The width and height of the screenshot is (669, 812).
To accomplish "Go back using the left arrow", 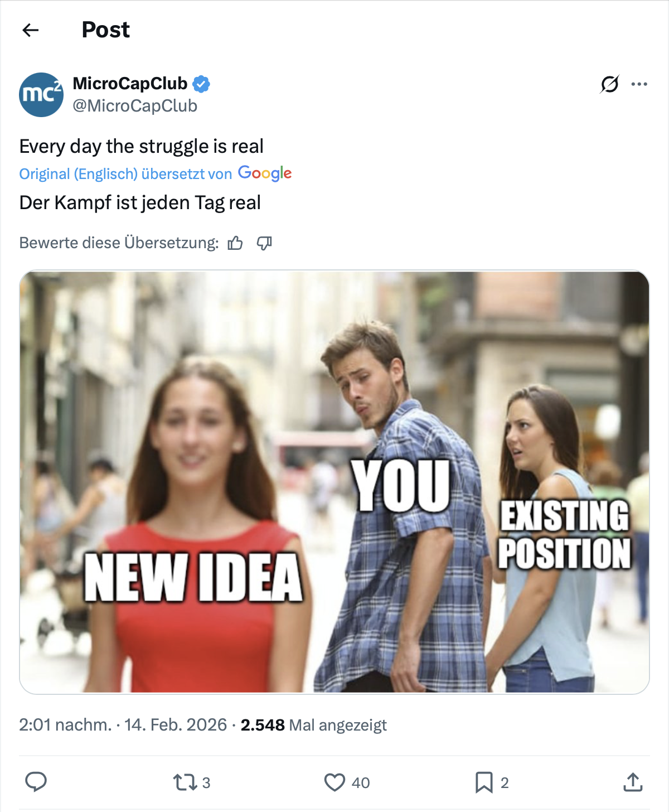I will pyautogui.click(x=31, y=30).
